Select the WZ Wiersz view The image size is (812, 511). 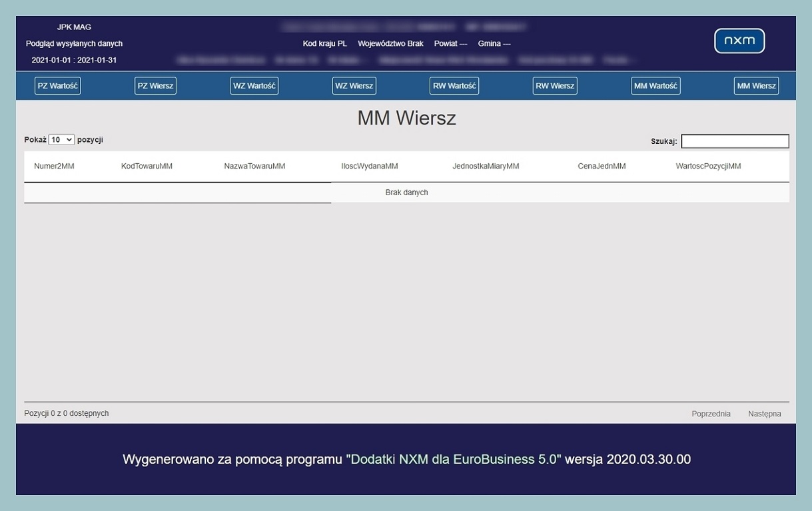click(354, 85)
